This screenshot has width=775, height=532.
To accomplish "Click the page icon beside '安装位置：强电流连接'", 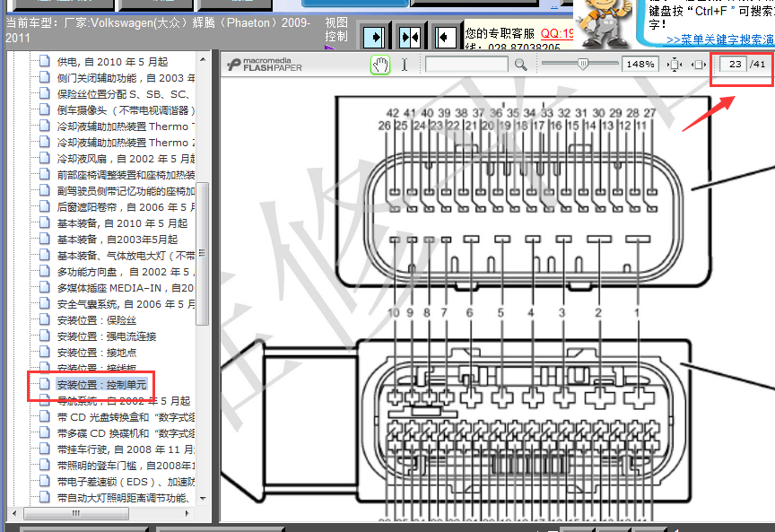I will (x=45, y=336).
